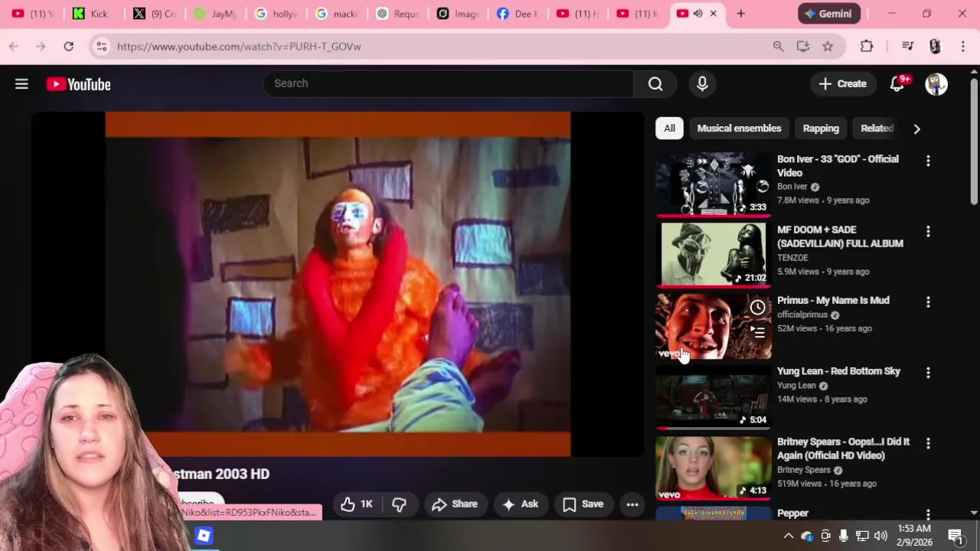Open Chrome profile avatar in toolbar
Image resolution: width=980 pixels, height=551 pixels.
(935, 47)
